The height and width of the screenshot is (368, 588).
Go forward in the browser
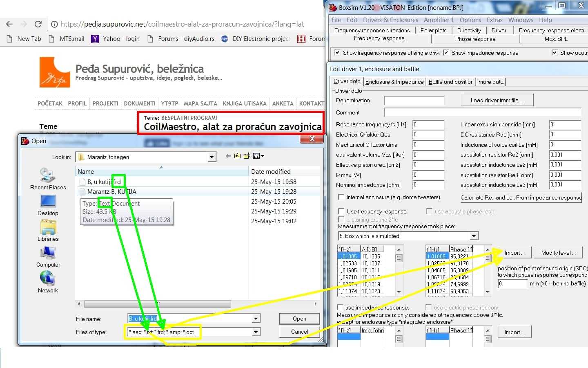(x=24, y=24)
